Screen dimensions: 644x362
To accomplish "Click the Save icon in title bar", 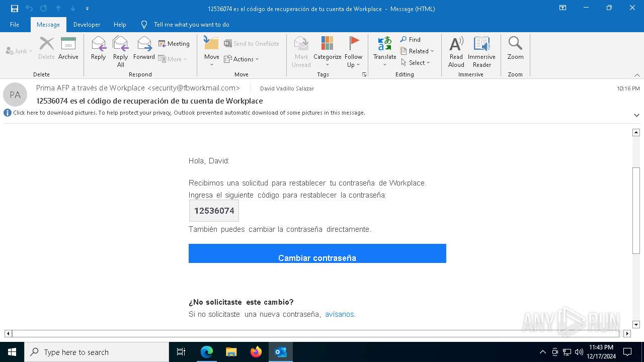I will point(15,9).
